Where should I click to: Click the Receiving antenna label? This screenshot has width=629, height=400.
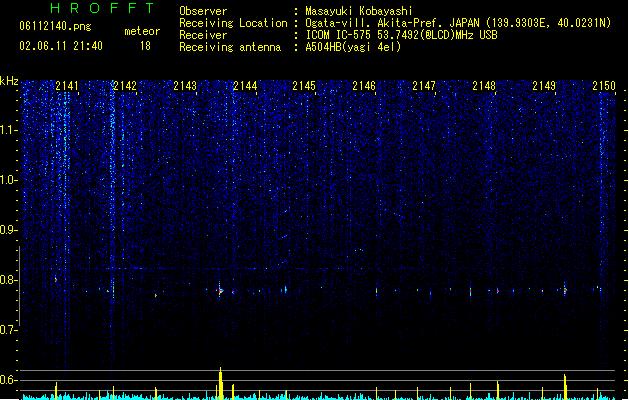click(230, 47)
